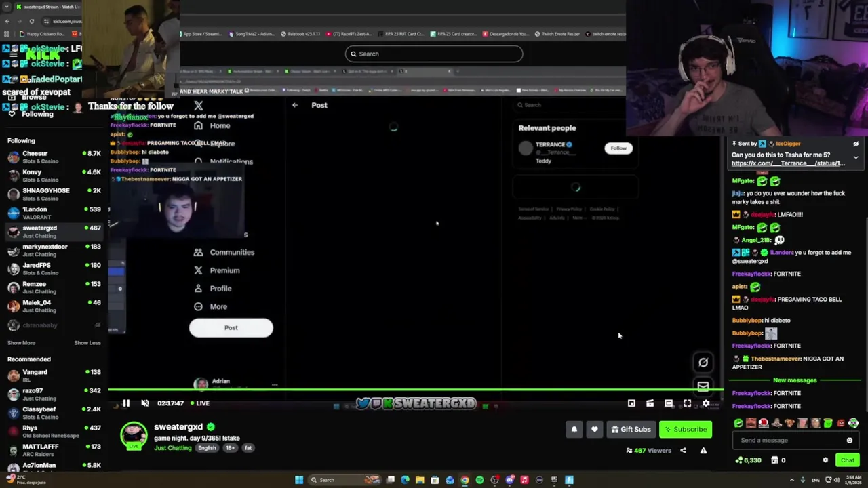The height and width of the screenshot is (488, 868).
Task: Open the sweatergxd channel avatar
Action: tap(134, 436)
